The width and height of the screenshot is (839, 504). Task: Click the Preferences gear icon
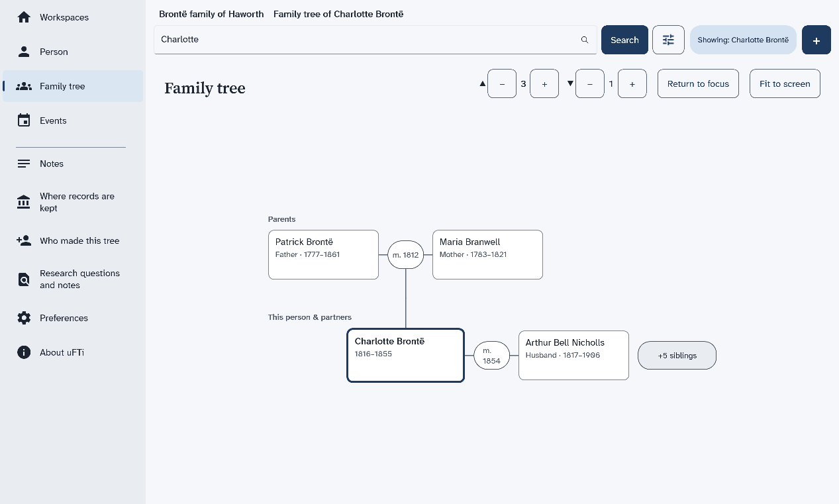point(24,318)
